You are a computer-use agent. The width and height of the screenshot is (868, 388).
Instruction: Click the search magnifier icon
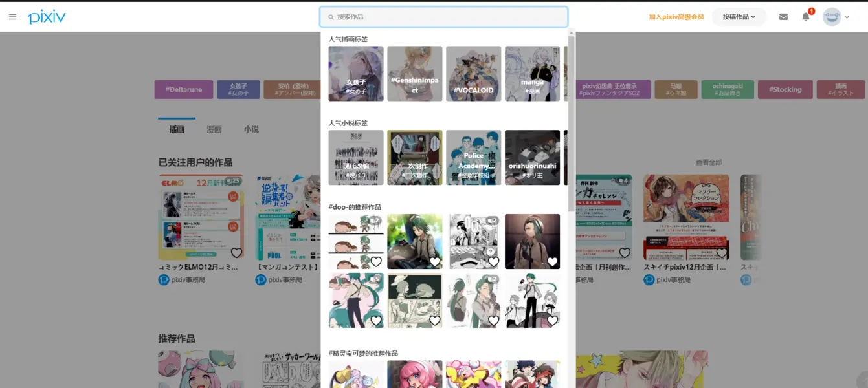pyautogui.click(x=331, y=17)
